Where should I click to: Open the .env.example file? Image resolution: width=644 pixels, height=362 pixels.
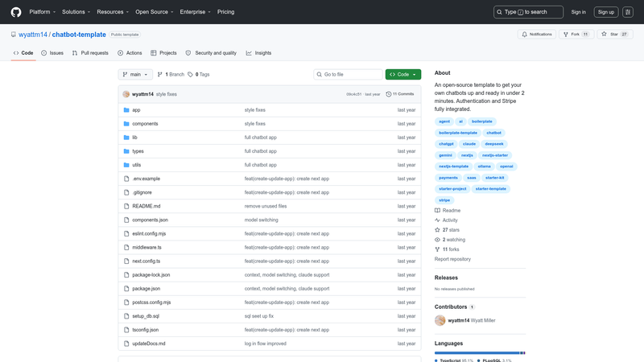click(147, 179)
